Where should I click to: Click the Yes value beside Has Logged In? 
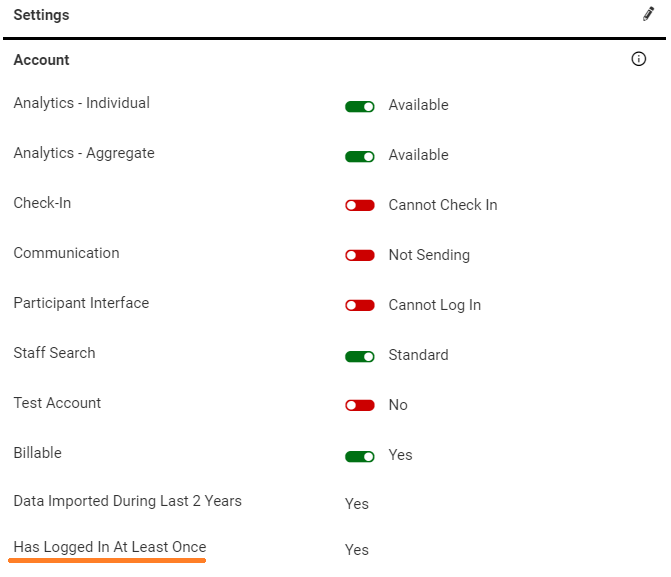point(356,550)
